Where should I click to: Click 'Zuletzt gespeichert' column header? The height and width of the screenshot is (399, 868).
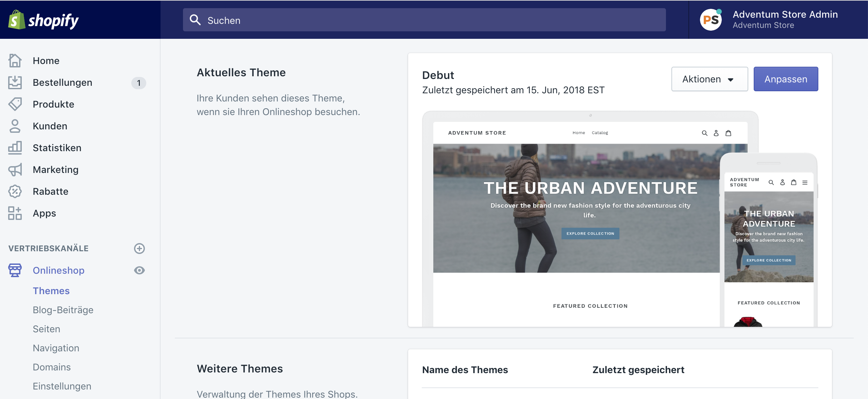[x=638, y=370]
